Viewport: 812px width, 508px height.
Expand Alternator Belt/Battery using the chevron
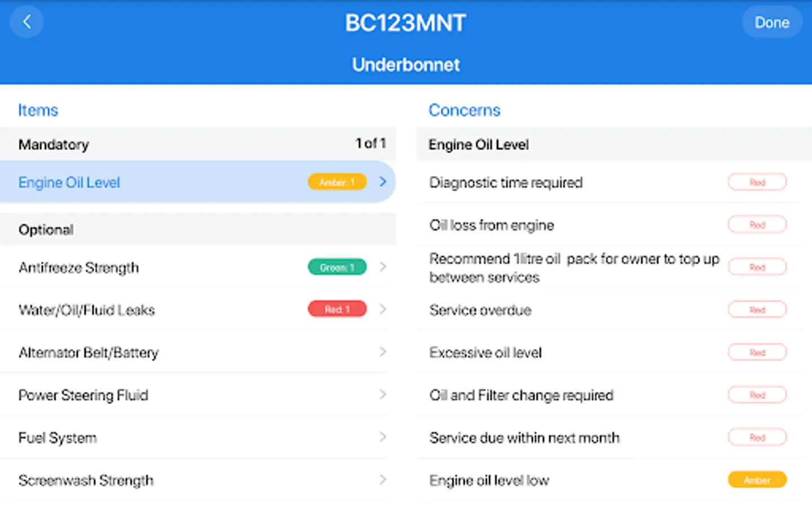point(383,352)
